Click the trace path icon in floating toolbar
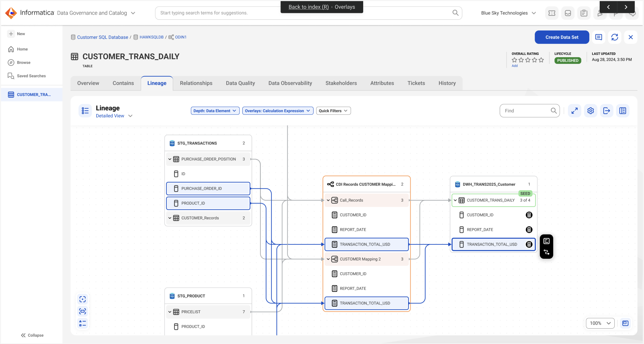This screenshot has width=644, height=344. (x=547, y=252)
